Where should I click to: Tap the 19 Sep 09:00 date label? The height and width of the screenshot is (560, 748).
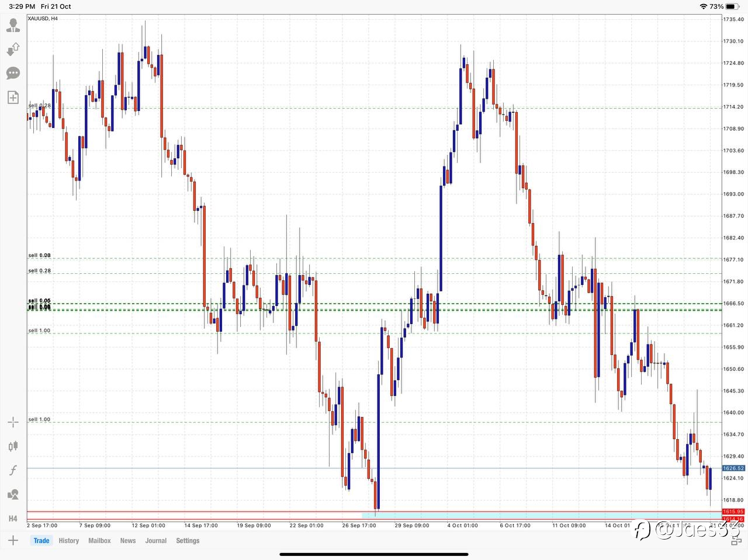(x=254, y=526)
